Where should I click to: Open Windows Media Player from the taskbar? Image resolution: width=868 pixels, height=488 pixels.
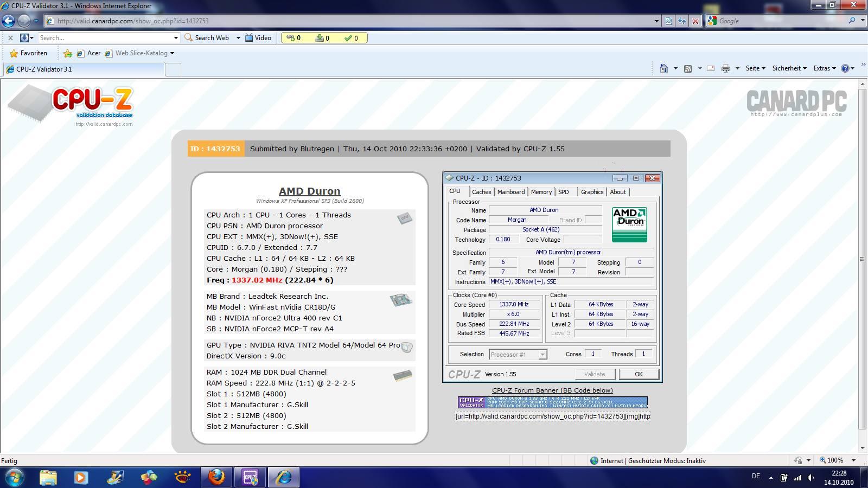(81, 477)
